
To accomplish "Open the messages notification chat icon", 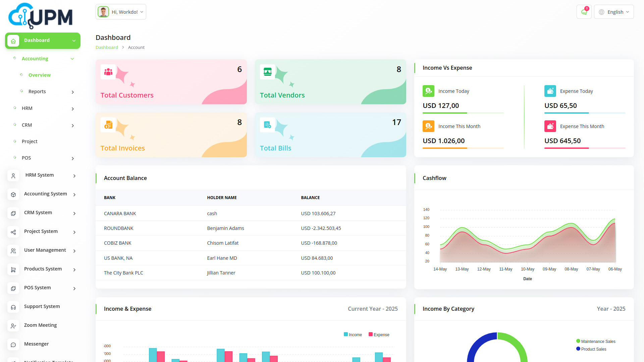I will coord(584,12).
